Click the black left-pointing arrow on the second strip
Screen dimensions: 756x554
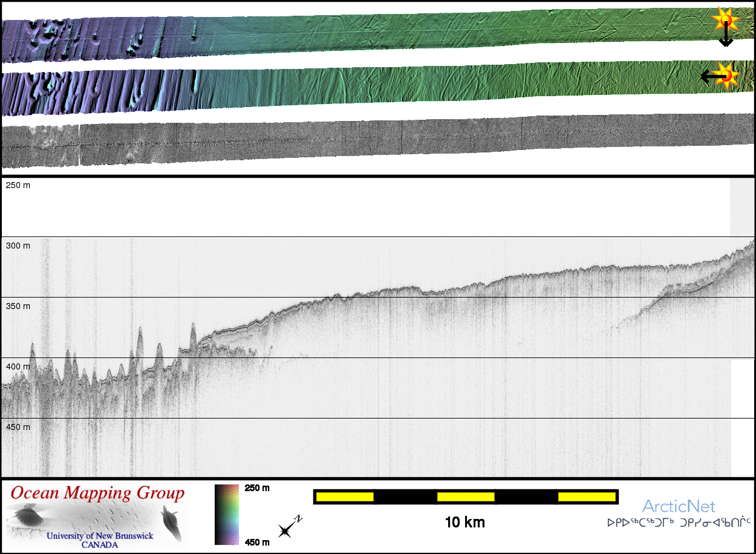point(710,76)
